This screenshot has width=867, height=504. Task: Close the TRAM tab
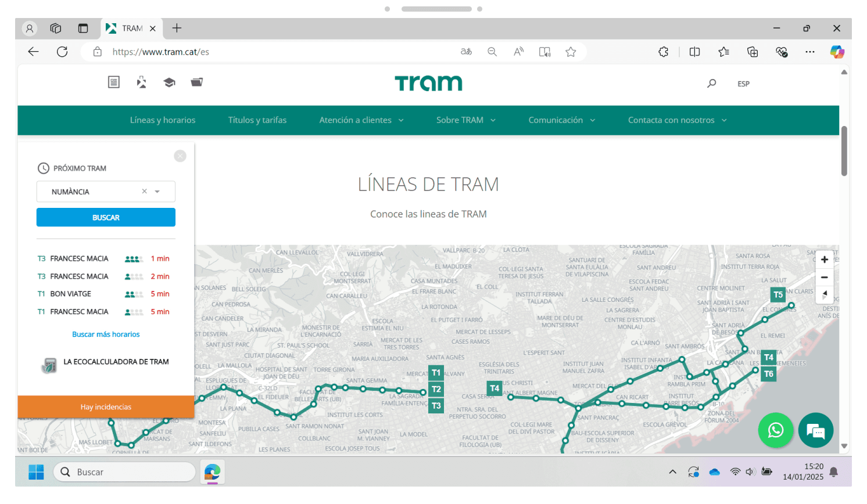tap(153, 28)
